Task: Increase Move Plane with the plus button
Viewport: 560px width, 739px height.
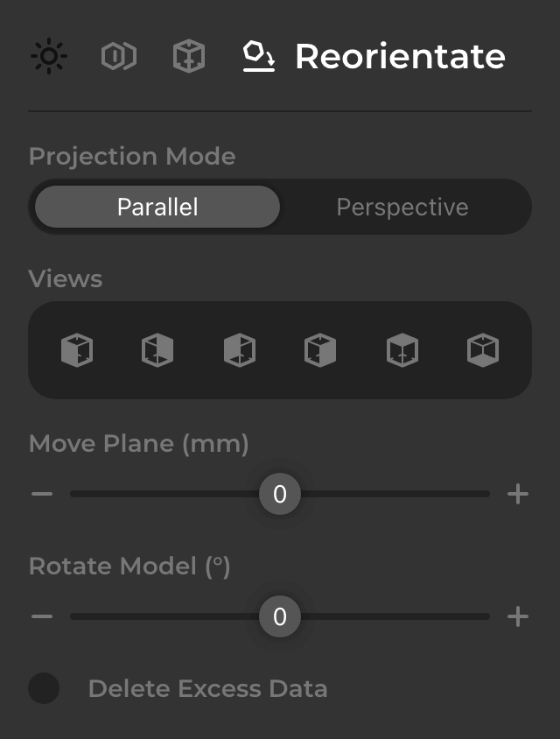Action: point(518,493)
